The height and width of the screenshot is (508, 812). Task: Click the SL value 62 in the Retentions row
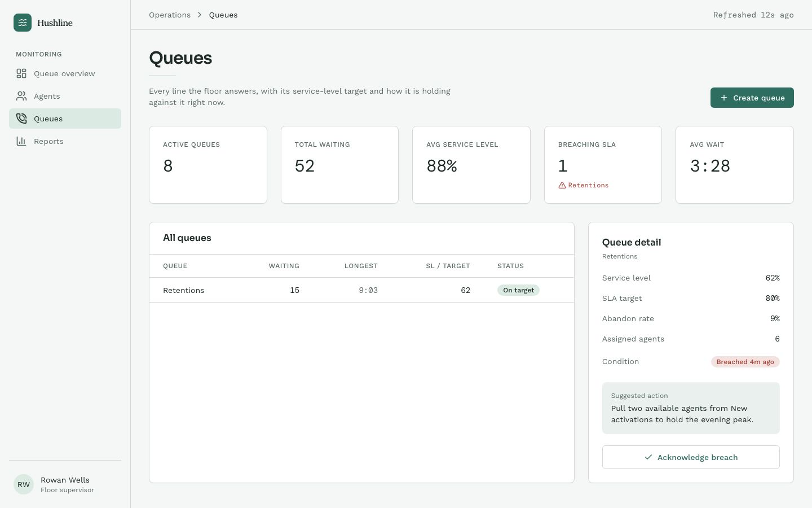click(x=465, y=290)
